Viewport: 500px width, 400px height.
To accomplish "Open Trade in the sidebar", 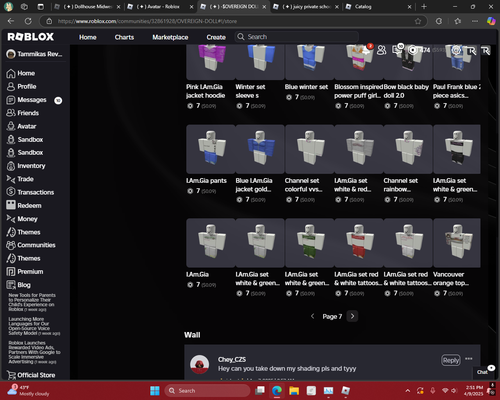I will pyautogui.click(x=20, y=179).
